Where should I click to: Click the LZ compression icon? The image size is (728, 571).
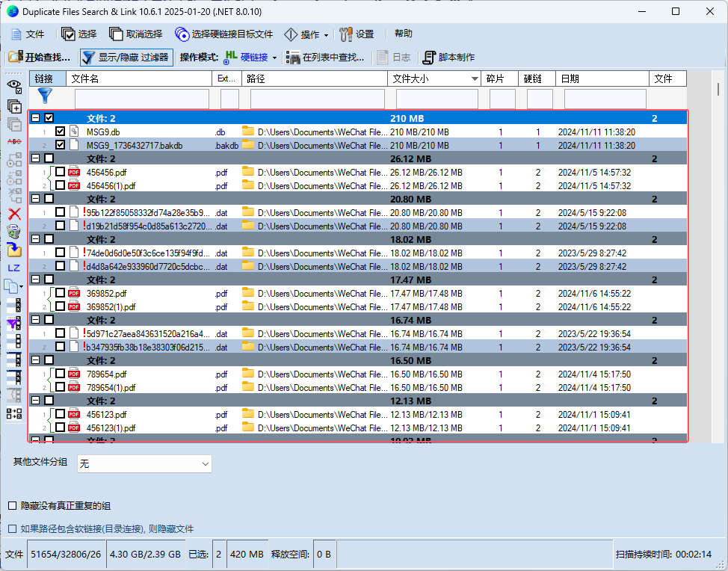(14, 268)
